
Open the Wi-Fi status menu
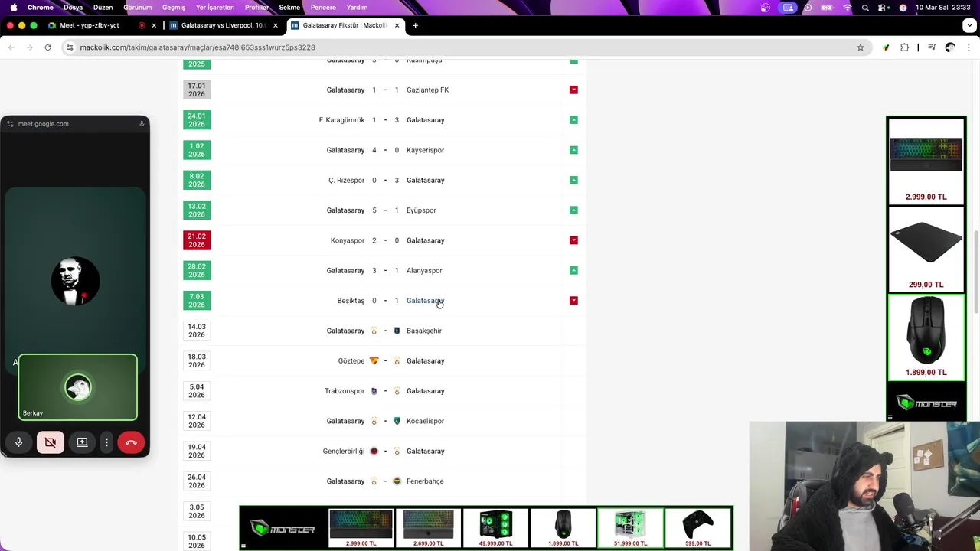point(847,8)
